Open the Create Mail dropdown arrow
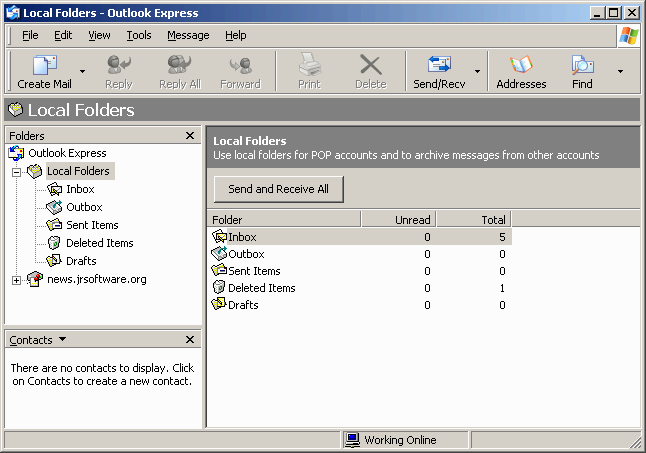Viewport: 646px width, 453px height. click(82, 71)
